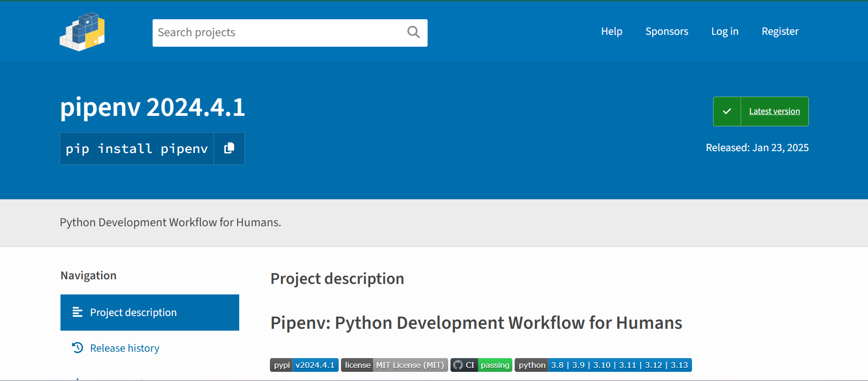Viewport: 868px width, 381px height.
Task: Click the Register link
Action: (780, 32)
